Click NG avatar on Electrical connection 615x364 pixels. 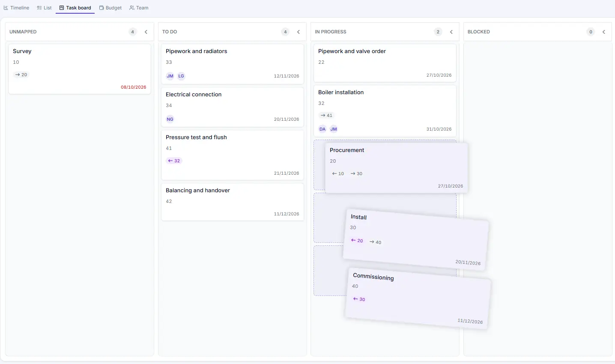pos(170,119)
